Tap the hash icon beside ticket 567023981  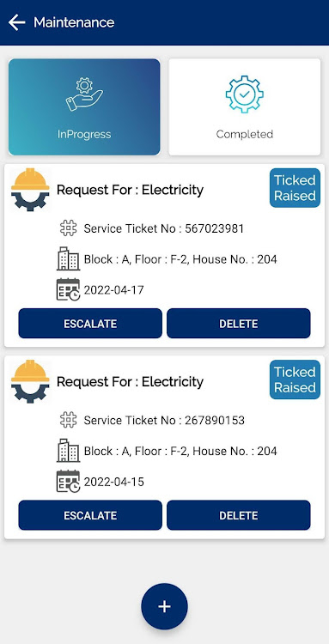coord(68,228)
